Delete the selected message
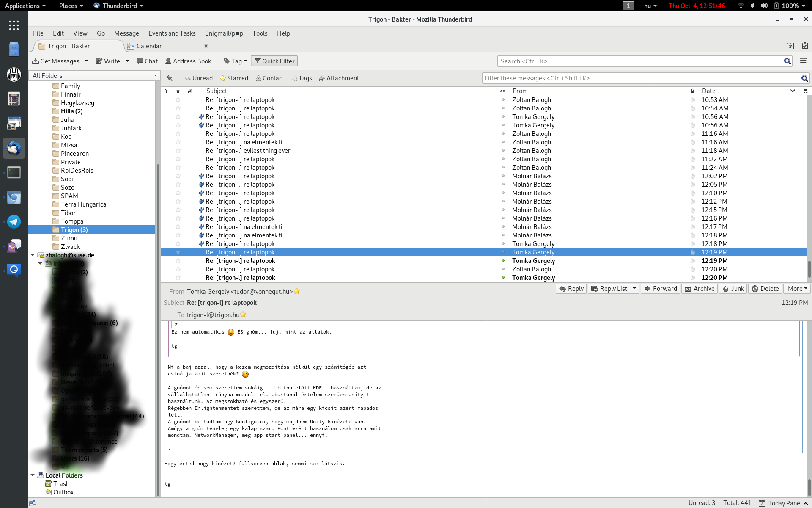 pos(765,289)
